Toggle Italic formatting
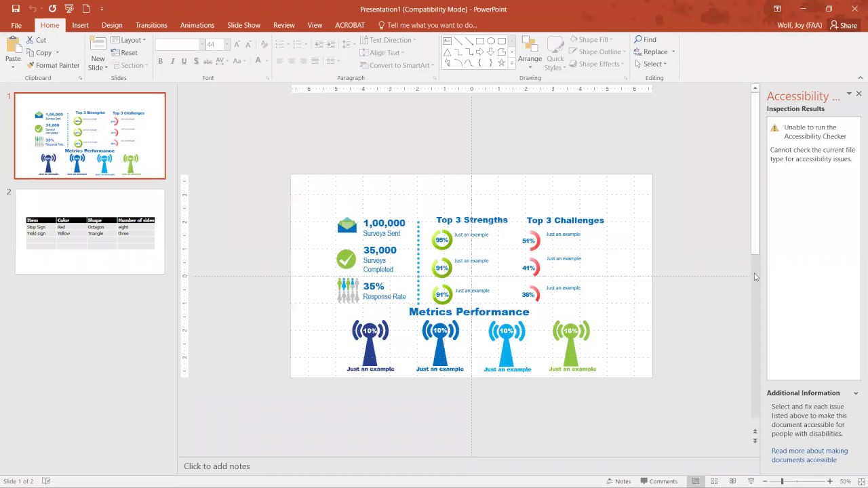This screenshot has height=488, width=868. 172,61
